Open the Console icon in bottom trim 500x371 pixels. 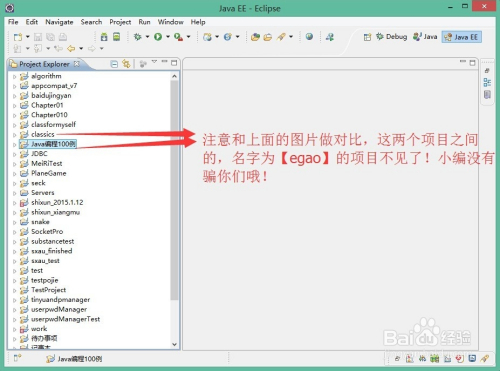(x=472, y=359)
